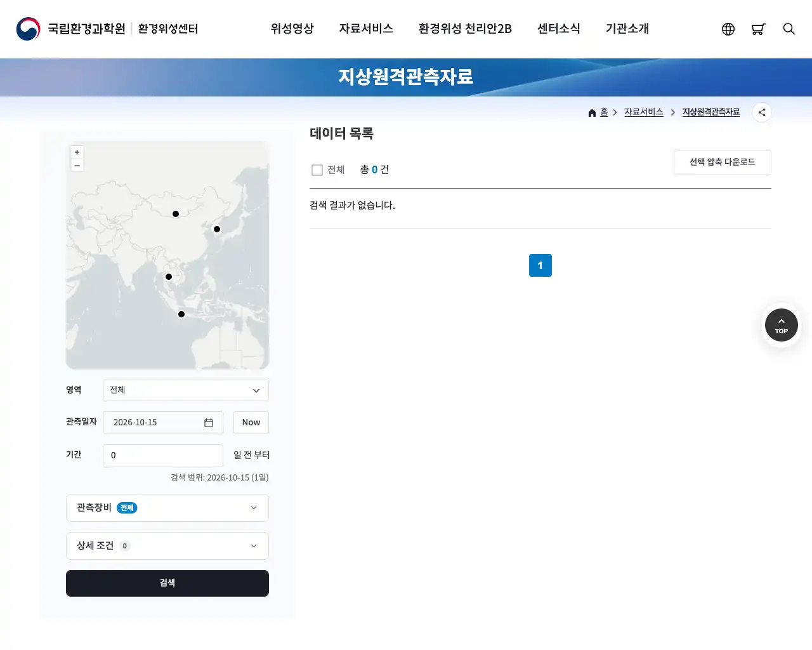Click the home icon in the breadcrumb
Viewport: 812px width, 650px height.
[x=592, y=113]
